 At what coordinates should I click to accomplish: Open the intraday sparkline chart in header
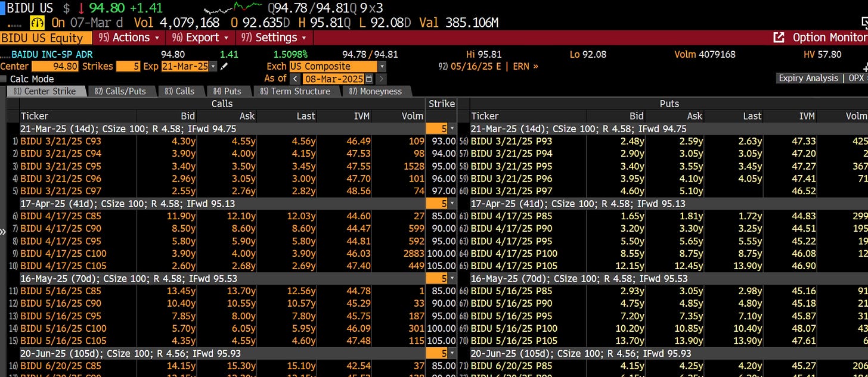233,8
